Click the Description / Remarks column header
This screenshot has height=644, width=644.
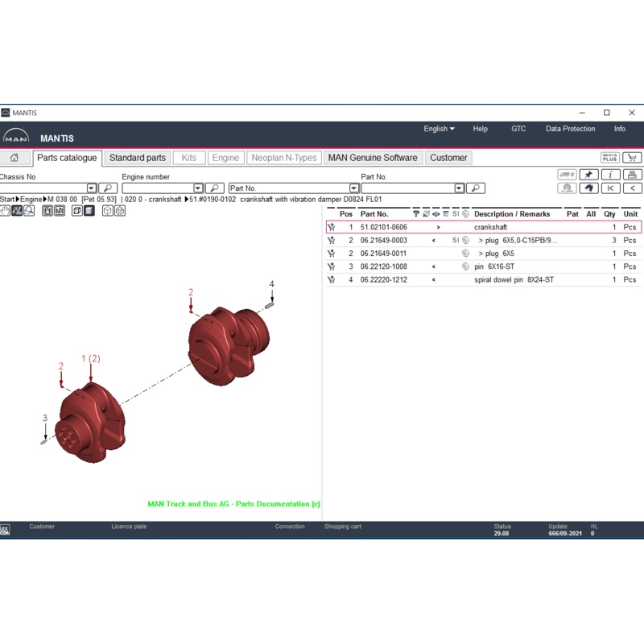point(512,214)
